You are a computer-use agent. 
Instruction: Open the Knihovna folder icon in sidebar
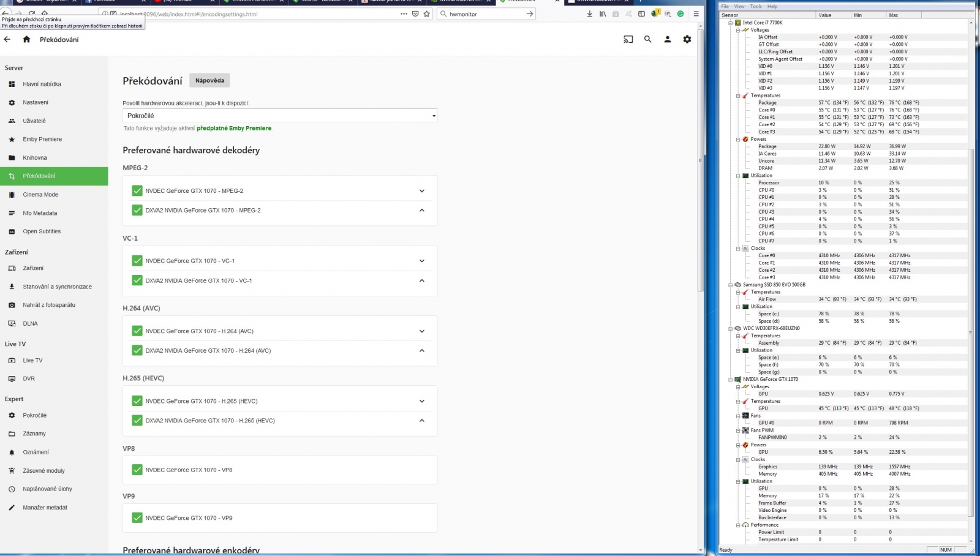click(12, 157)
